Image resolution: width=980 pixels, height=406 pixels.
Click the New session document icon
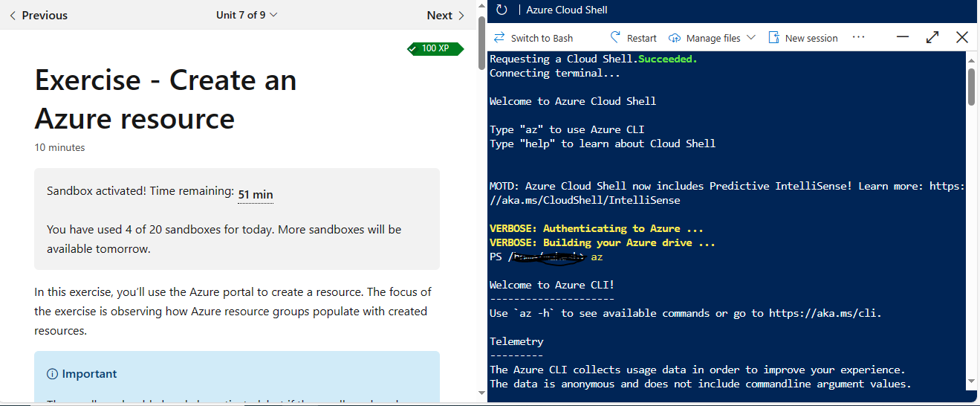point(773,38)
